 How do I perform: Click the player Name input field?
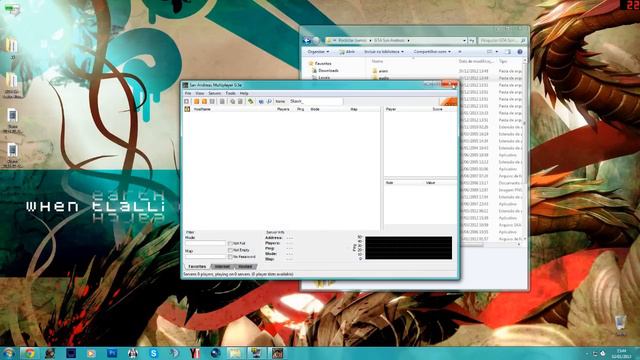coord(316,101)
